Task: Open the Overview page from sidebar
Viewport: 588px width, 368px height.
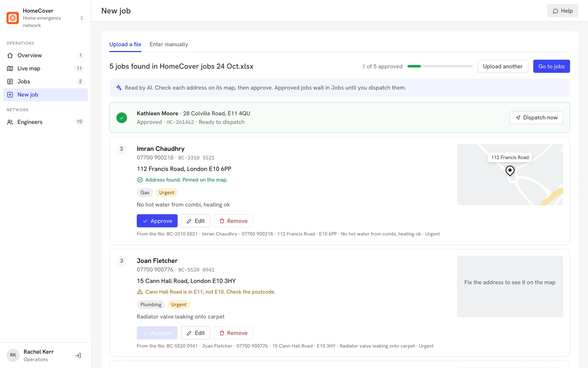Action: pyautogui.click(x=45, y=55)
